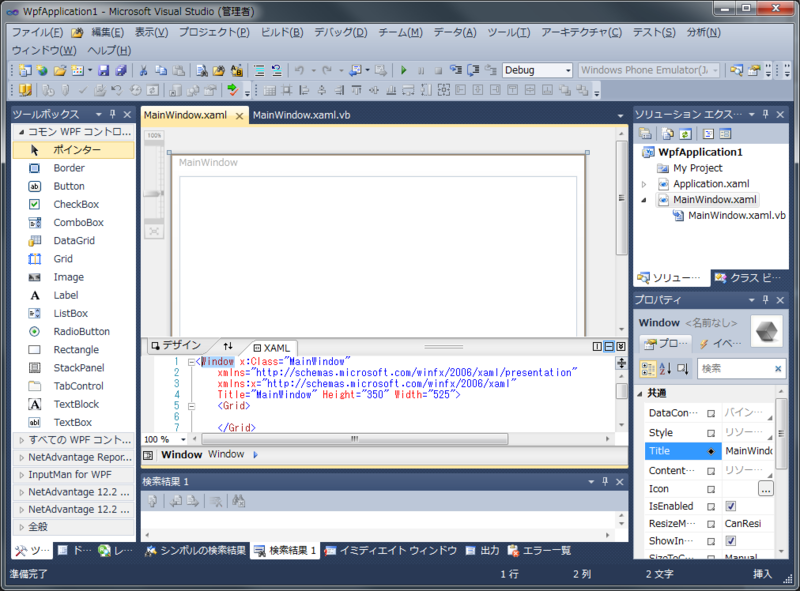Open the 100 % zoom dropdown

(x=183, y=439)
